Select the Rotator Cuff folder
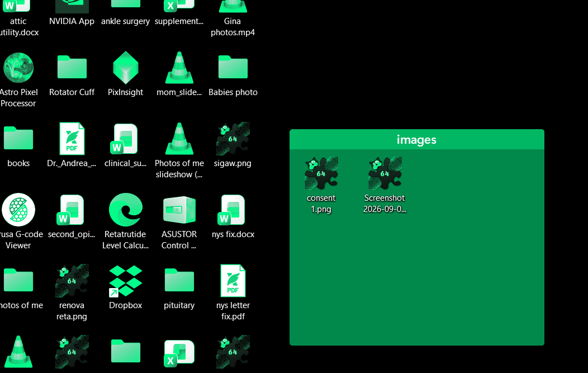Image resolution: width=588 pixels, height=373 pixels. pyautogui.click(x=72, y=76)
